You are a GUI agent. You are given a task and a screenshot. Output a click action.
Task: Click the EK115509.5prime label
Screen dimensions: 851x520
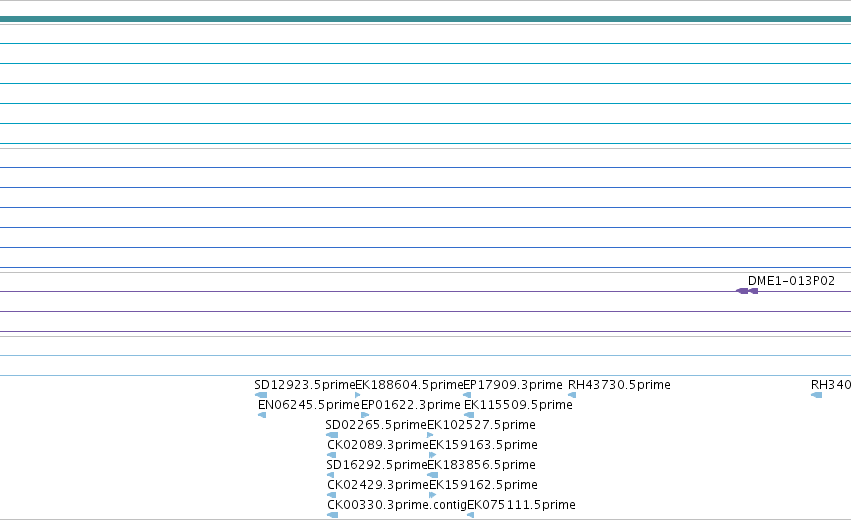tap(518, 405)
